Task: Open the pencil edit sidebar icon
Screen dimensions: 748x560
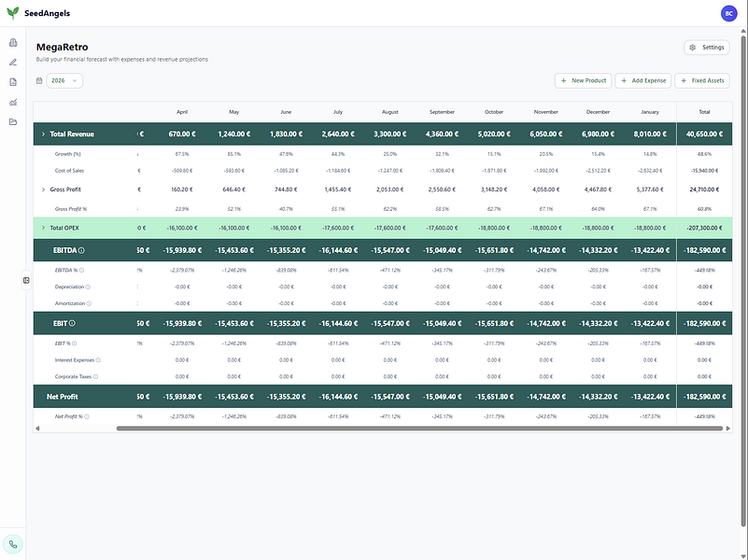Action: 13,63
